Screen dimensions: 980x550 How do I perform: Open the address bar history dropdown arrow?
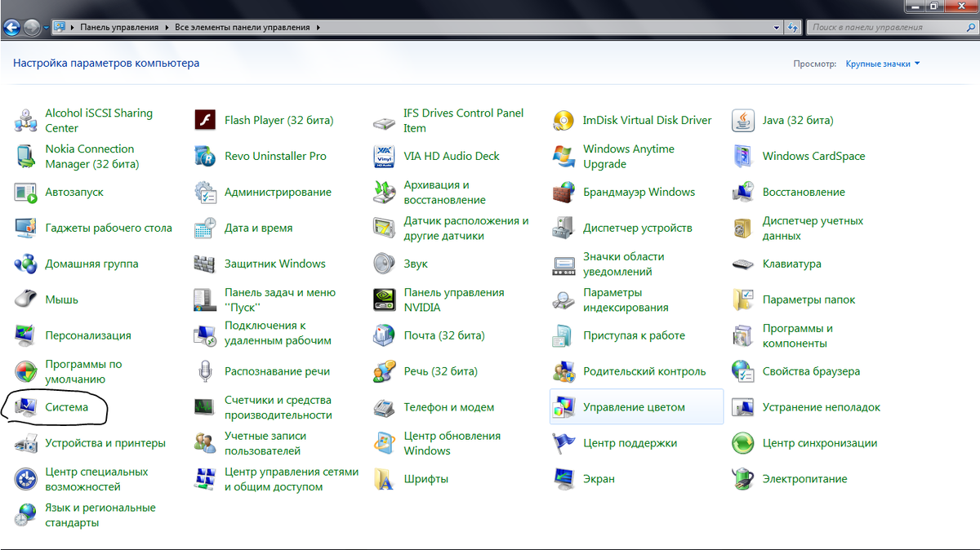(777, 27)
